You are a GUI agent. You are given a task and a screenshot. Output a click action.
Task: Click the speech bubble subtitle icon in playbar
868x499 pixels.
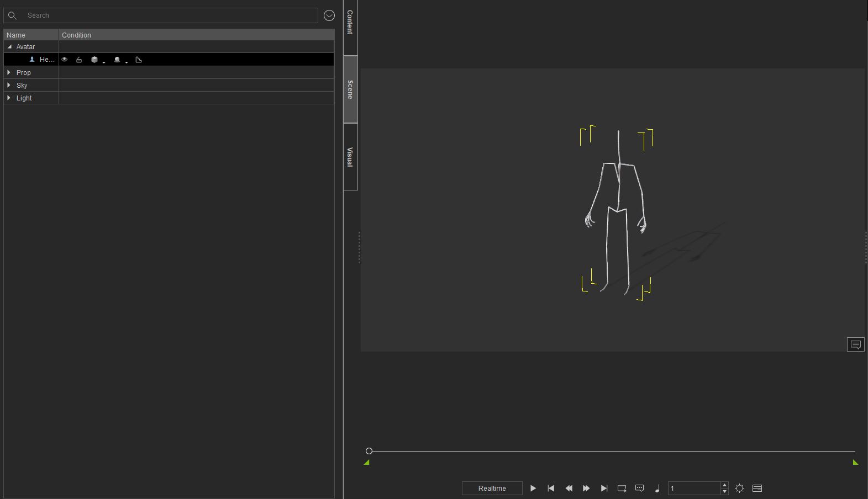[x=640, y=488]
